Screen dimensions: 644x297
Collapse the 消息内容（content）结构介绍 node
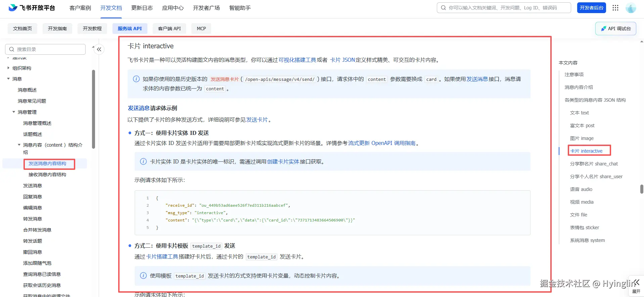coord(19,145)
